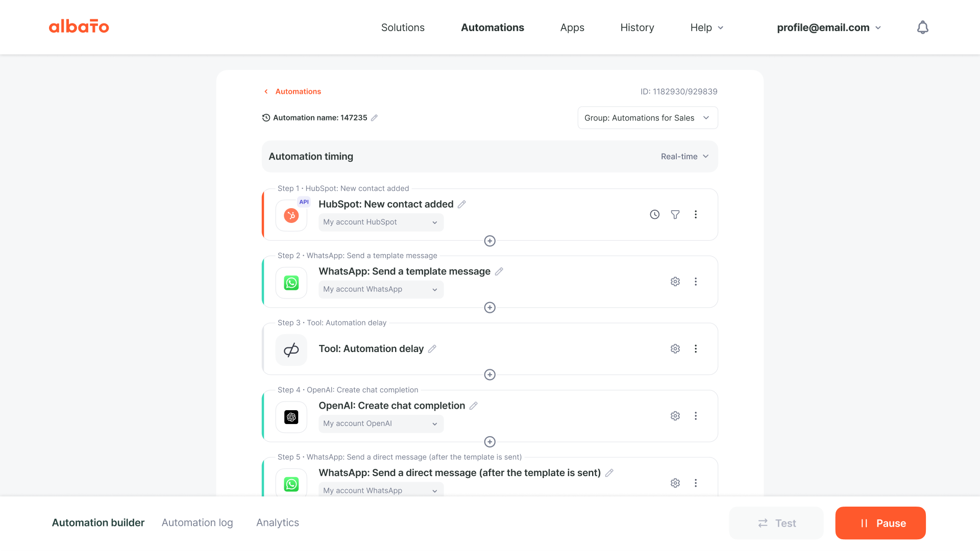Image resolution: width=980 pixels, height=551 pixels.
Task: Switch to the Analytics tab
Action: (x=277, y=523)
